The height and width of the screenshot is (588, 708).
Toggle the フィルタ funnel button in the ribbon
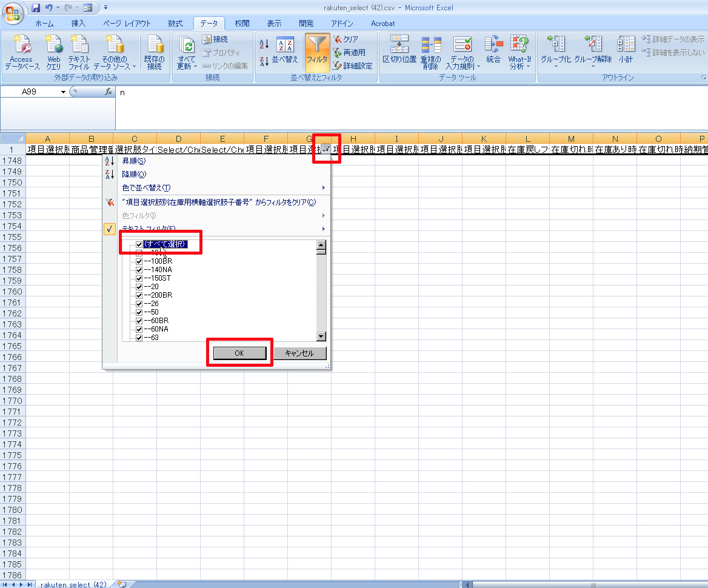point(317,52)
